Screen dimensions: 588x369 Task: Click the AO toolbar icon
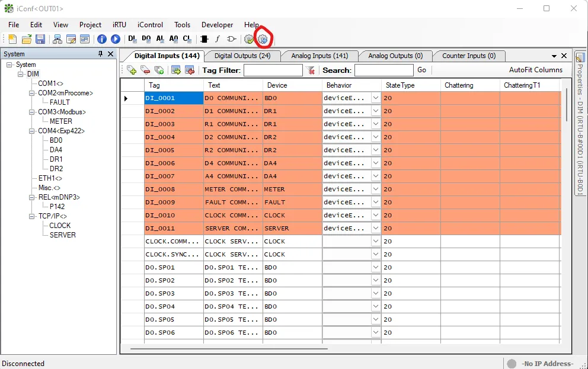coord(174,38)
